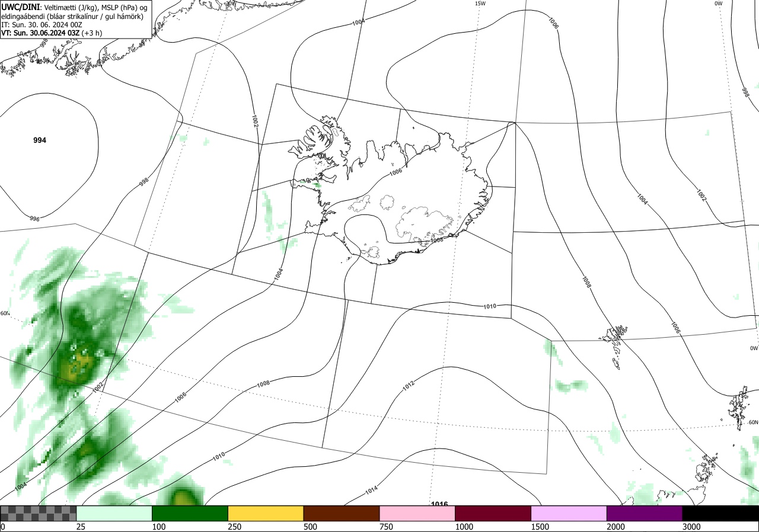The width and height of the screenshot is (759, 532).
Task: Select the light green 25–100 legend swatch
Action: pos(114,513)
